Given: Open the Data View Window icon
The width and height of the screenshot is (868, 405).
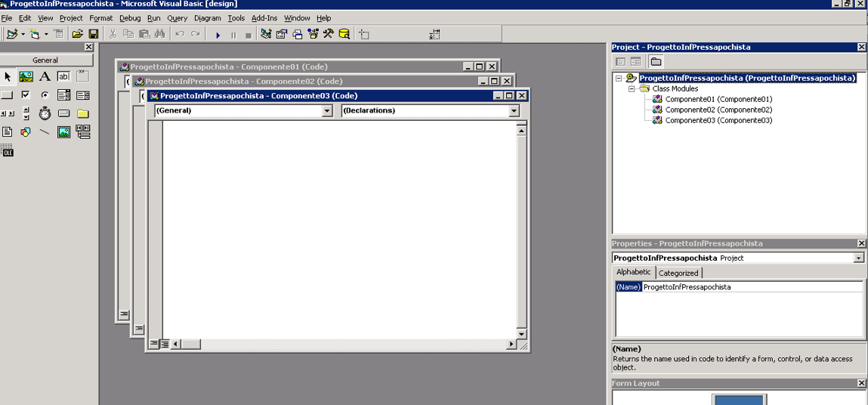Looking at the screenshot, I should [344, 34].
